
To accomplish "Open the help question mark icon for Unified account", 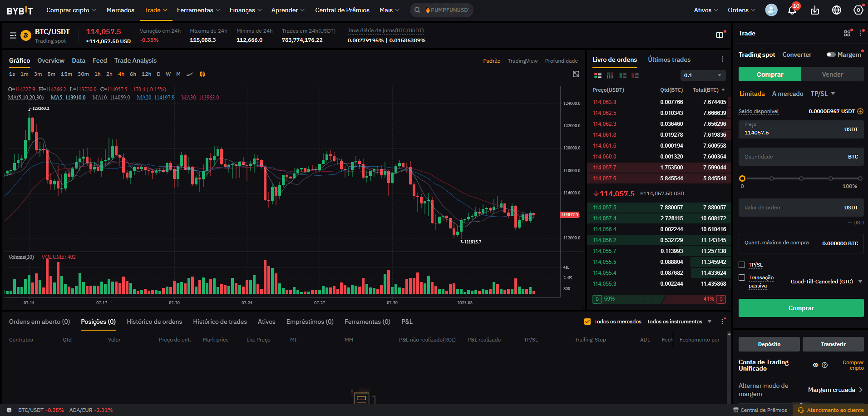I will tap(825, 365).
